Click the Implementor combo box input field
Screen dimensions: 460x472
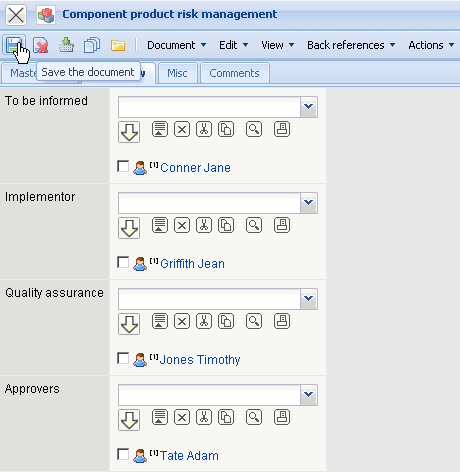click(209, 203)
